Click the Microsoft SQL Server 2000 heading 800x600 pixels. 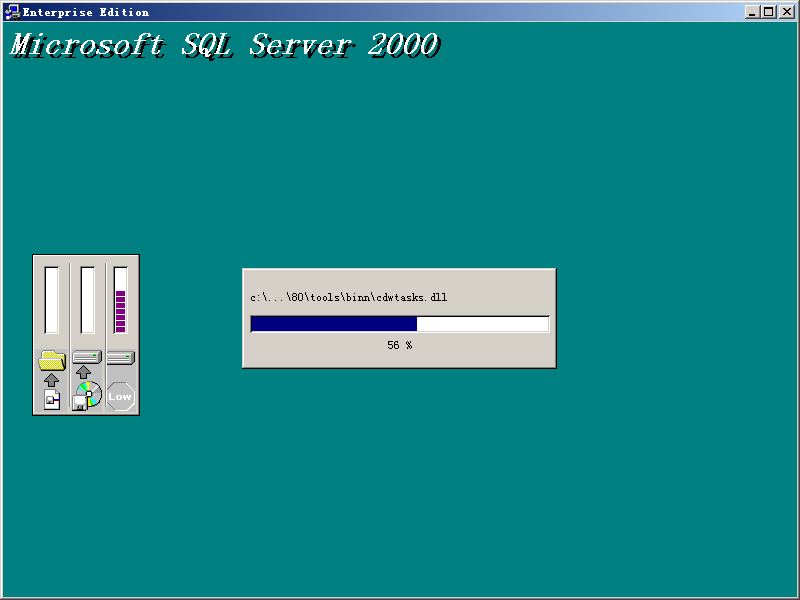coord(224,45)
